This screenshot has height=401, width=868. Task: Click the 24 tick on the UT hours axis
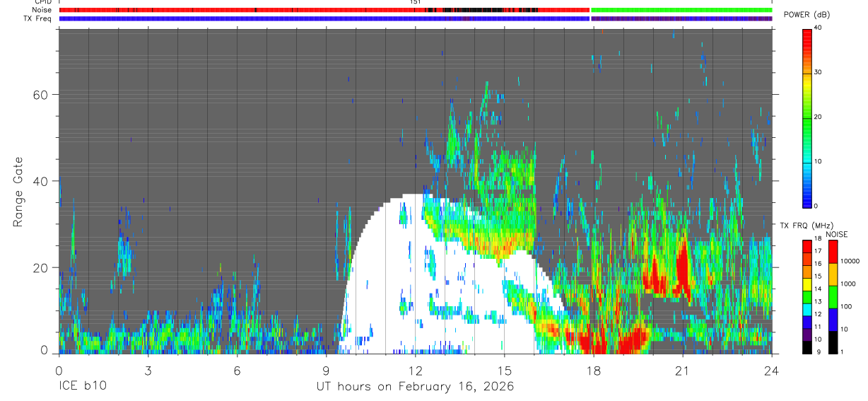coord(772,371)
